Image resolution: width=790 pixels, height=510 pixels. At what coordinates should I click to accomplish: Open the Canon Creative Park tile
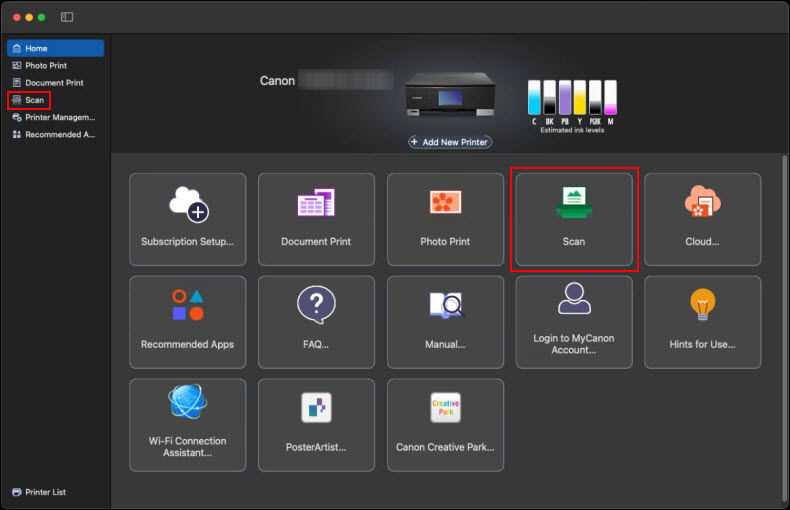click(x=445, y=424)
